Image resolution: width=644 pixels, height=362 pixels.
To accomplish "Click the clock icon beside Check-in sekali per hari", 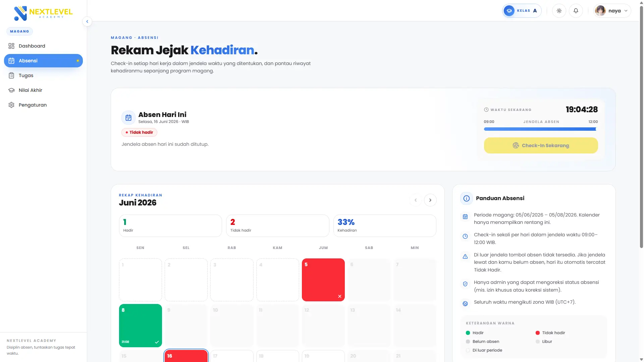I will click(x=465, y=236).
